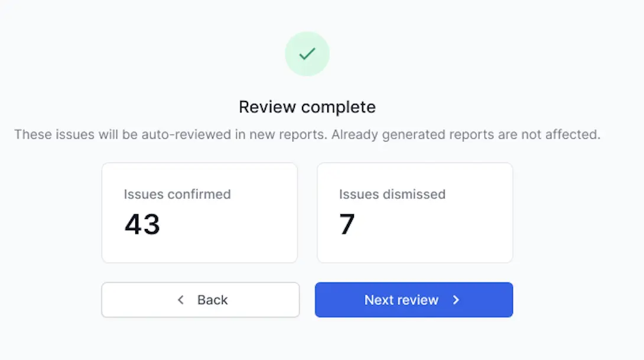644x360 pixels.
Task: Click the auto-reviewed explanation text
Action: tap(307, 135)
